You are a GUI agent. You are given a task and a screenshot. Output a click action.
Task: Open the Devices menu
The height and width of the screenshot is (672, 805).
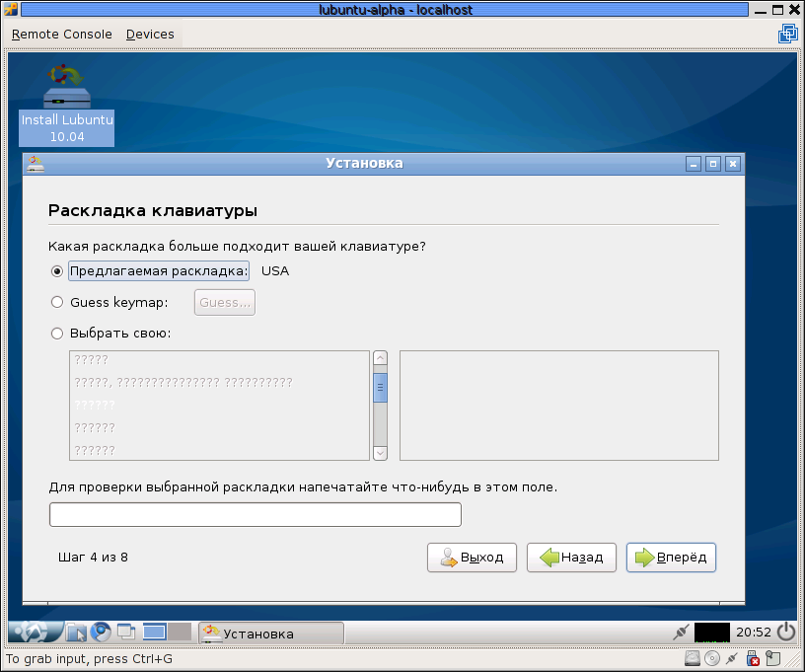[x=150, y=34]
